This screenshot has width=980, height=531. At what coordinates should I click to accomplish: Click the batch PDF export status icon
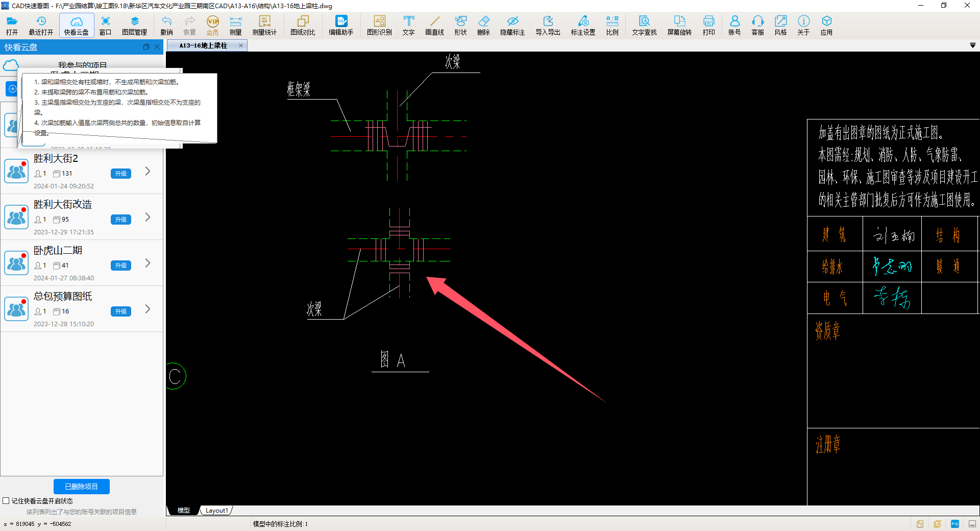coord(938,524)
